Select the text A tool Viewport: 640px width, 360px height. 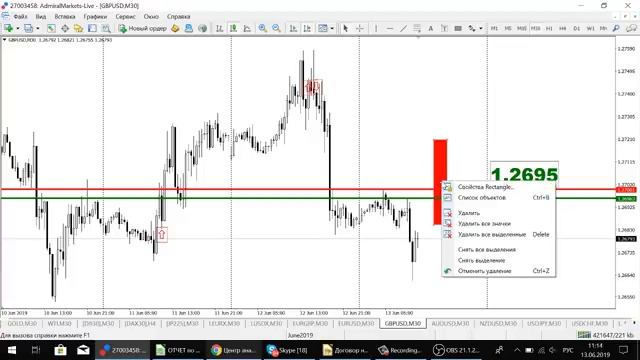[431, 28]
